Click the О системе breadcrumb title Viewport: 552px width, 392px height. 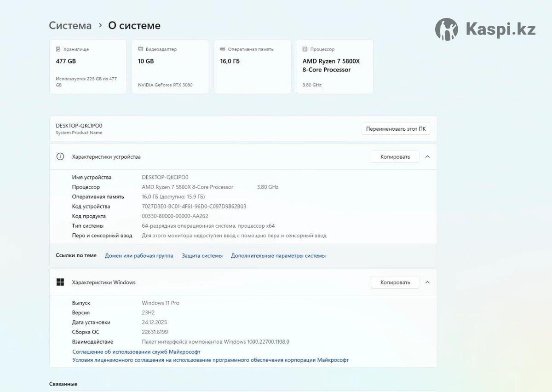tap(134, 26)
